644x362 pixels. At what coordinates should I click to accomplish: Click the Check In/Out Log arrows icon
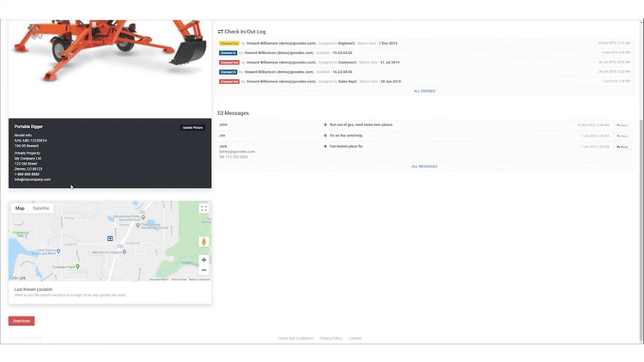pyautogui.click(x=221, y=32)
